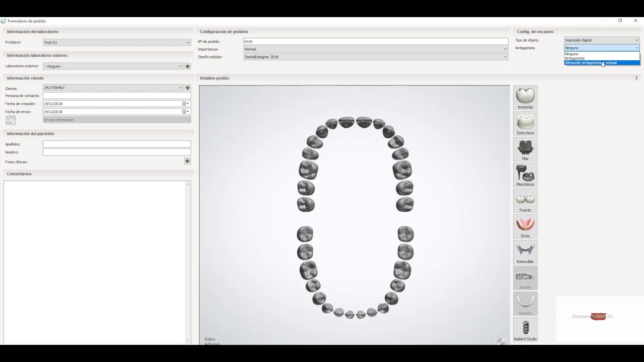
Task: Click the Comentarios scrollbar up arrow
Action: (188, 184)
